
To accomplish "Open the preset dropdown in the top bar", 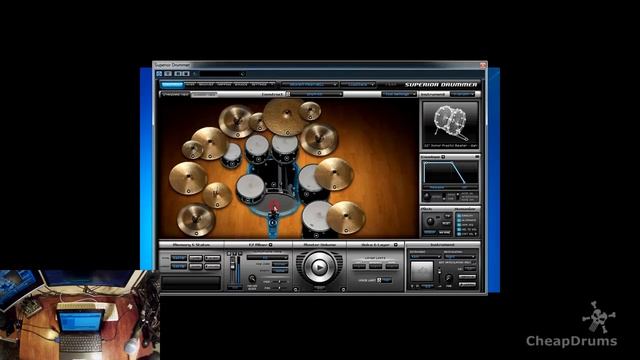I will point(309,84).
